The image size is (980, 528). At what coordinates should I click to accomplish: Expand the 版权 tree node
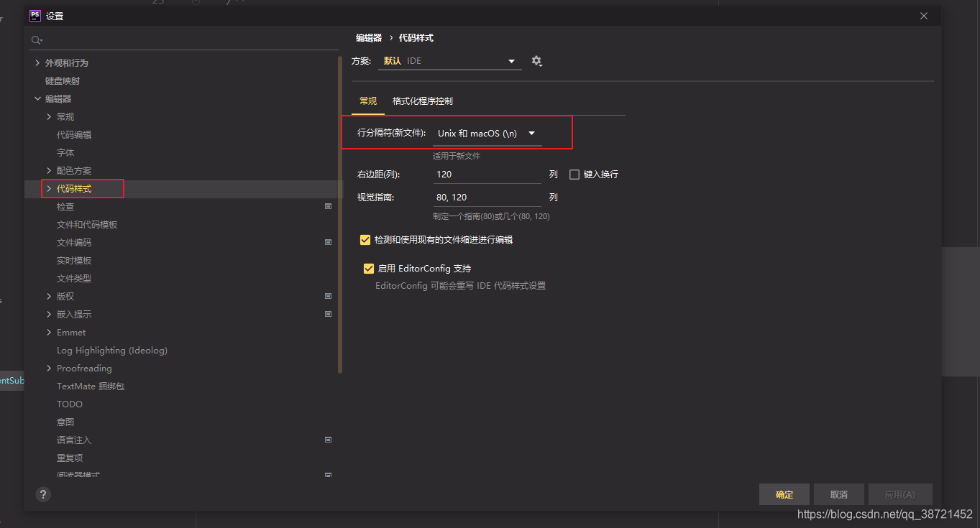[49, 297]
